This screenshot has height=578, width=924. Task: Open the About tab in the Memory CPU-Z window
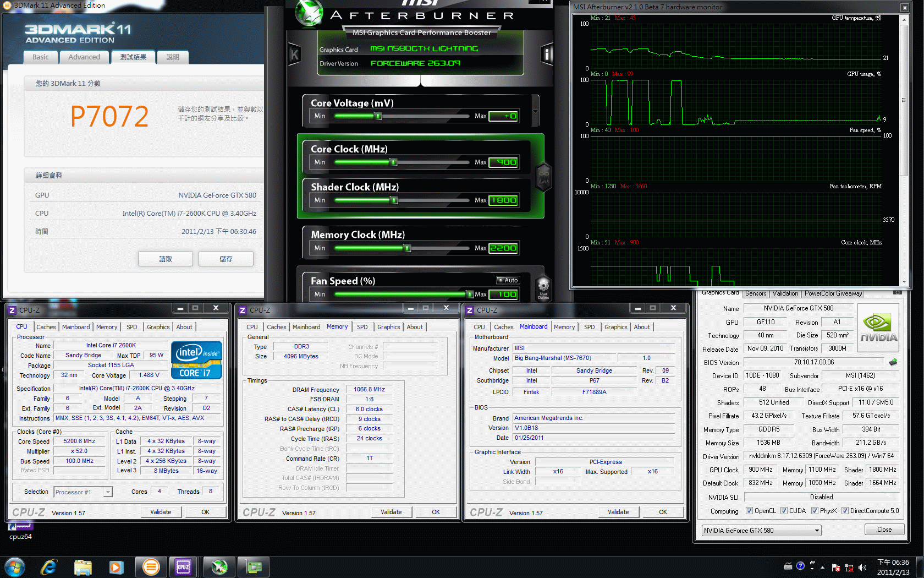coord(415,327)
